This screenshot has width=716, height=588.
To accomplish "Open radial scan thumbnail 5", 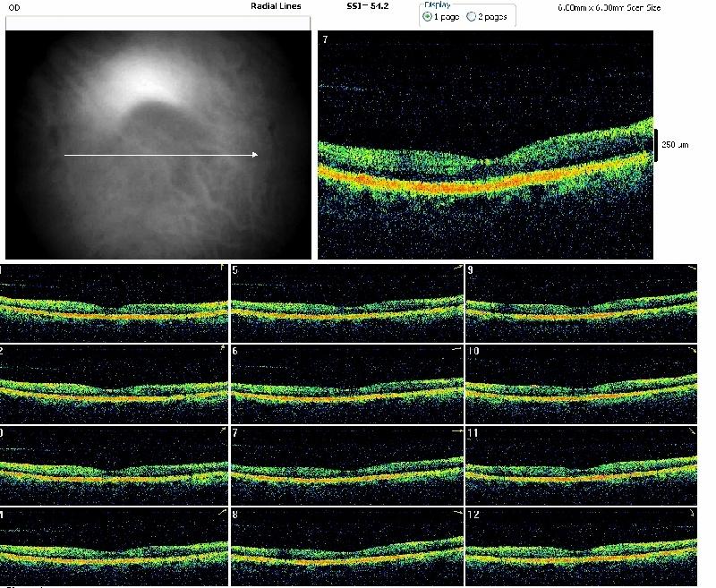I will [346, 303].
